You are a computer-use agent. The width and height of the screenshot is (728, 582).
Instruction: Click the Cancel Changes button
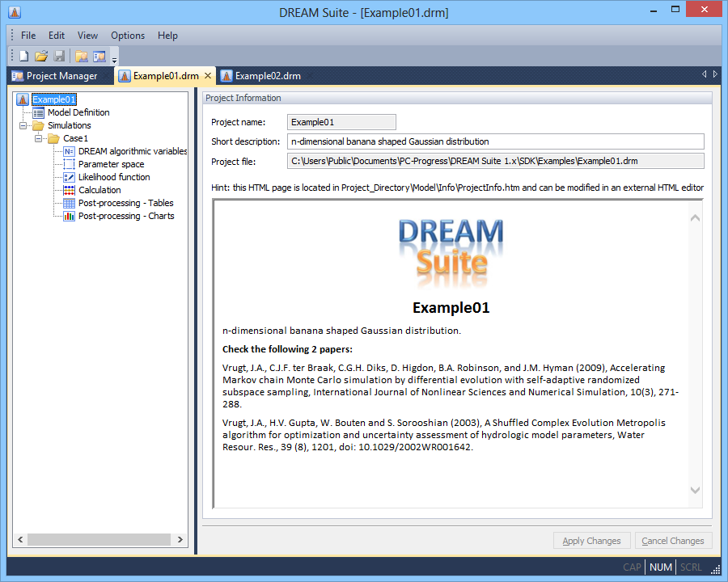[x=673, y=541]
